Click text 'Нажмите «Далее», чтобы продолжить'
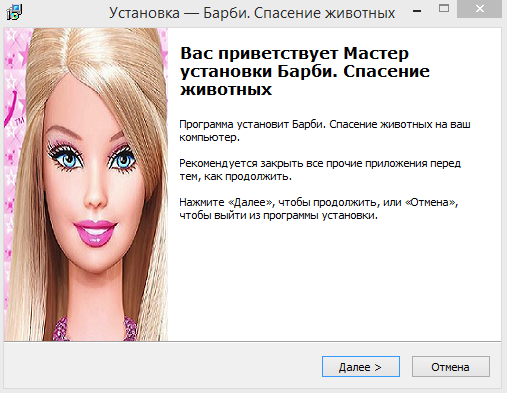This screenshot has height=393, width=507. 278,202
